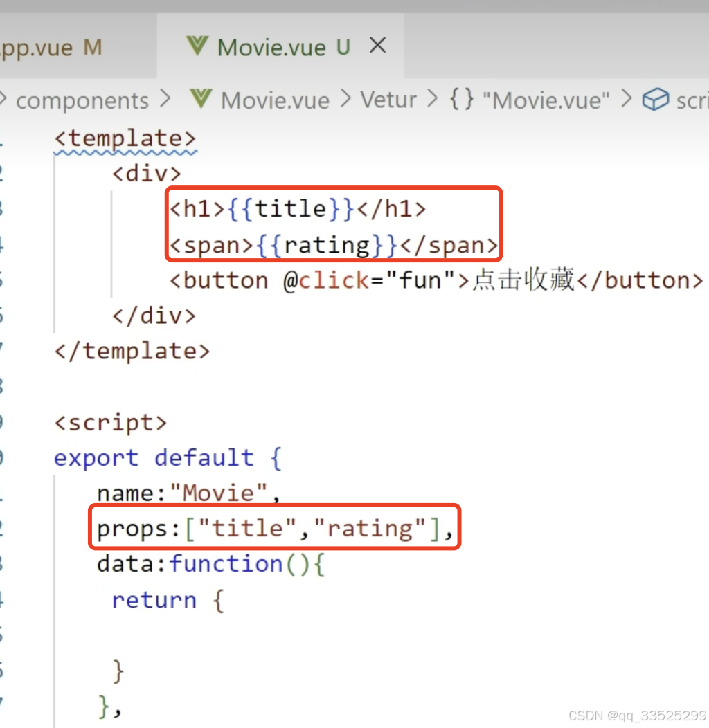Click the braces icon in breadcrumb

pyautogui.click(x=461, y=100)
